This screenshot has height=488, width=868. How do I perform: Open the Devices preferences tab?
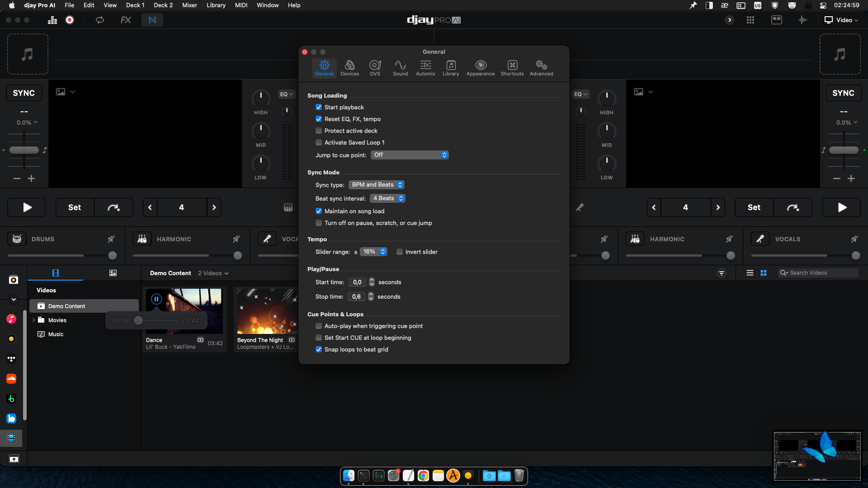click(x=349, y=68)
